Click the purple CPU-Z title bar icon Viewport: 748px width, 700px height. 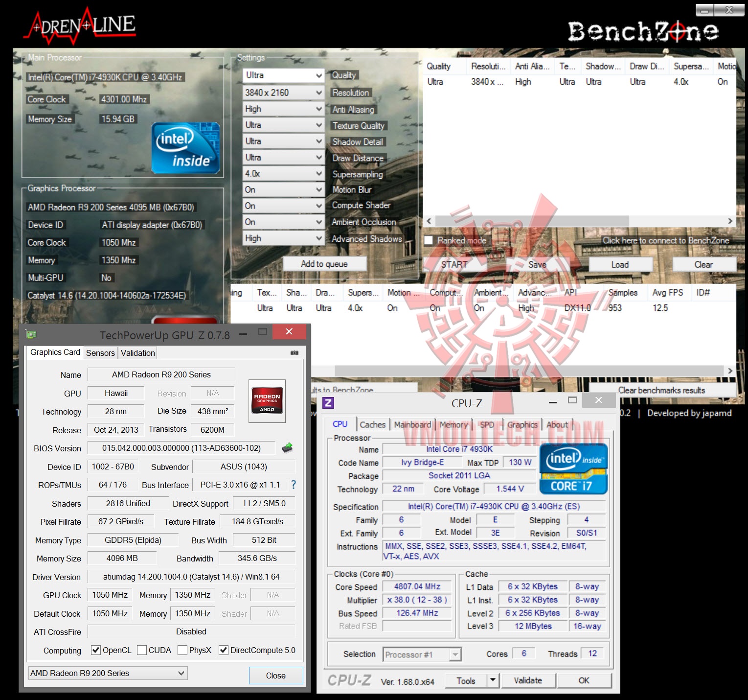328,403
